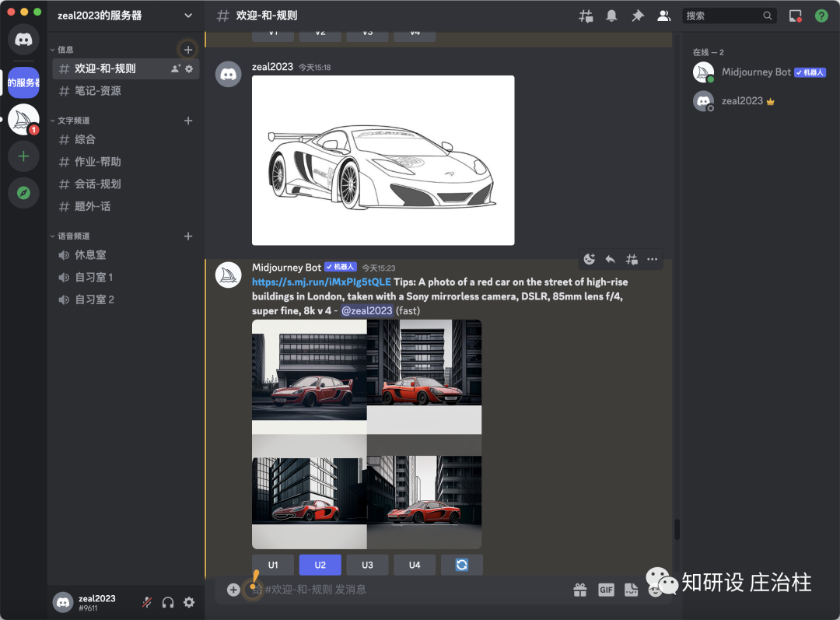Collapse the 语音频道 category
This screenshot has width=840, height=620.
click(70, 236)
